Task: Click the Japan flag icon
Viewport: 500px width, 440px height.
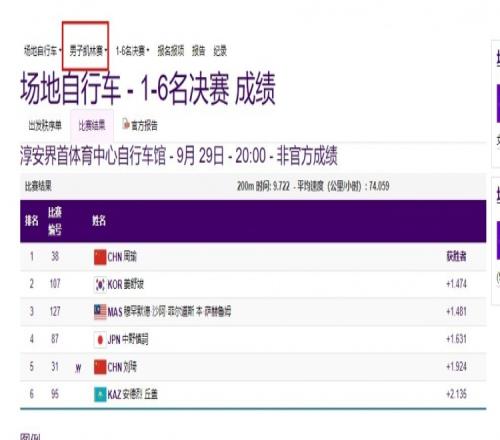Action: click(100, 339)
